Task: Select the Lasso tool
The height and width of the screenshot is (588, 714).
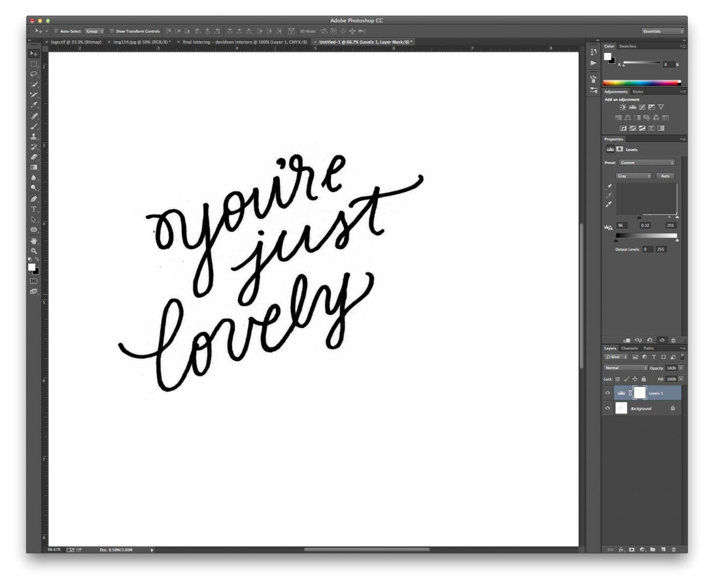Action: [34, 74]
